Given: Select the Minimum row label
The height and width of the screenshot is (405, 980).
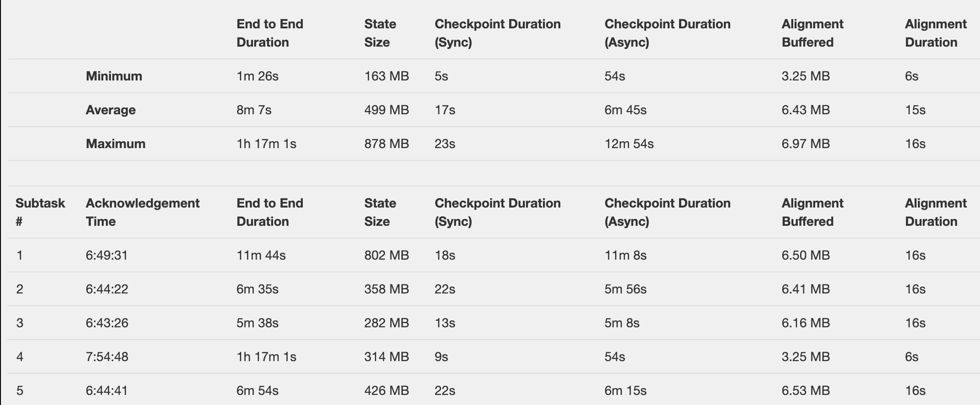Looking at the screenshot, I should coord(114,76).
